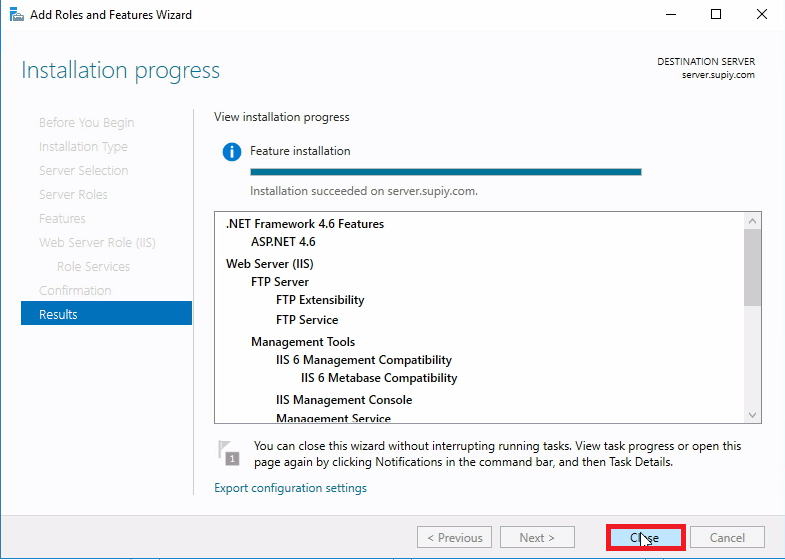Click the installation progress bar
Screen dimensions: 785x560
(446, 172)
